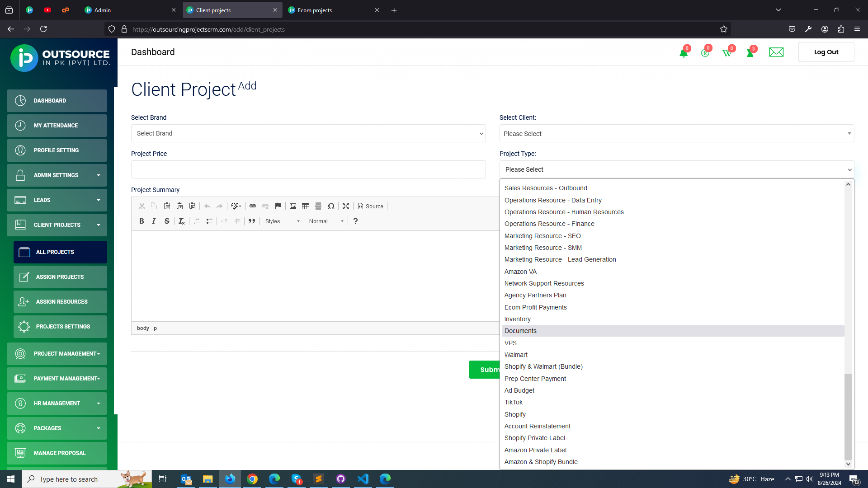Click the Cut icon in editor toolbar
This screenshot has height=488, width=868.
[142, 206]
